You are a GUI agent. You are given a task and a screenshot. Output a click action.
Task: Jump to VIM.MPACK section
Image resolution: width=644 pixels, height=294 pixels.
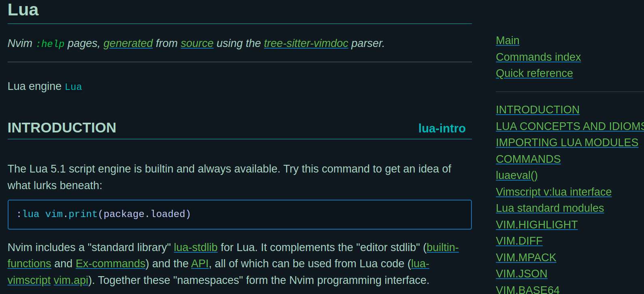tap(526, 258)
